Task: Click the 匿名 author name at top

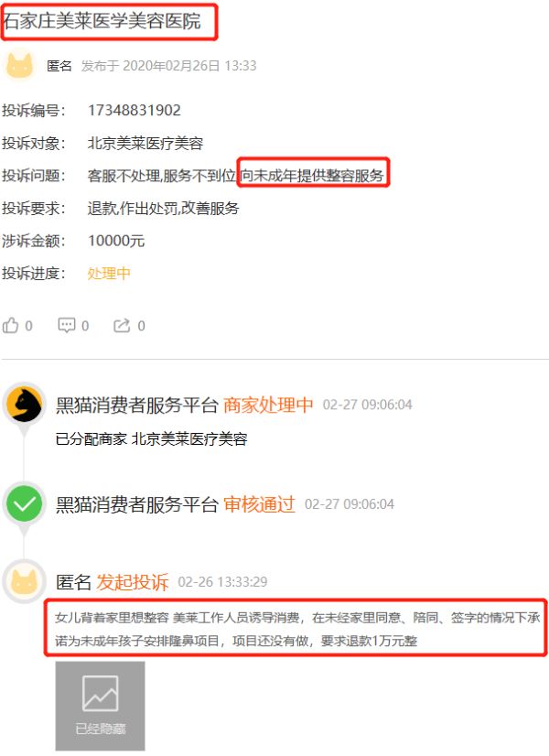Action: [59, 66]
